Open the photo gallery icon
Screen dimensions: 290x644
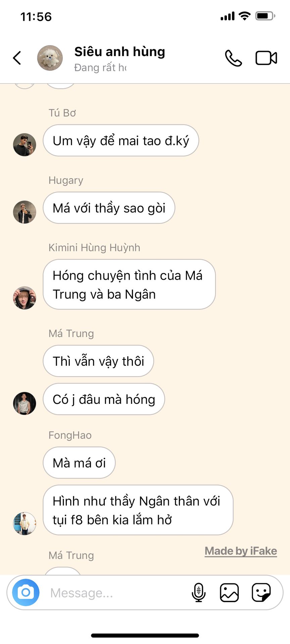coord(229,592)
